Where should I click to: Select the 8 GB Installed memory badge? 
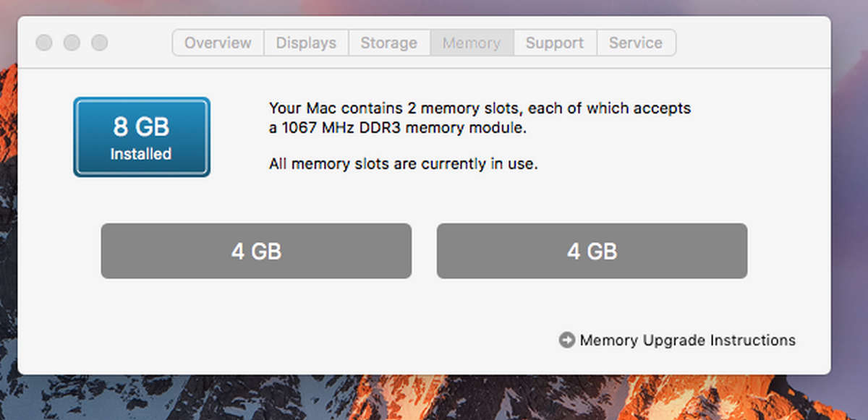142,137
